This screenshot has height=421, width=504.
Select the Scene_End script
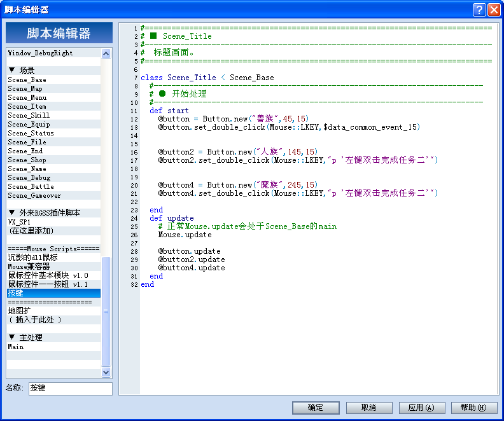pos(53,151)
